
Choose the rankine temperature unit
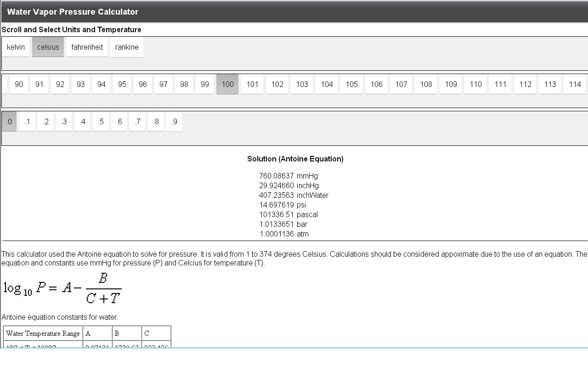click(x=127, y=47)
